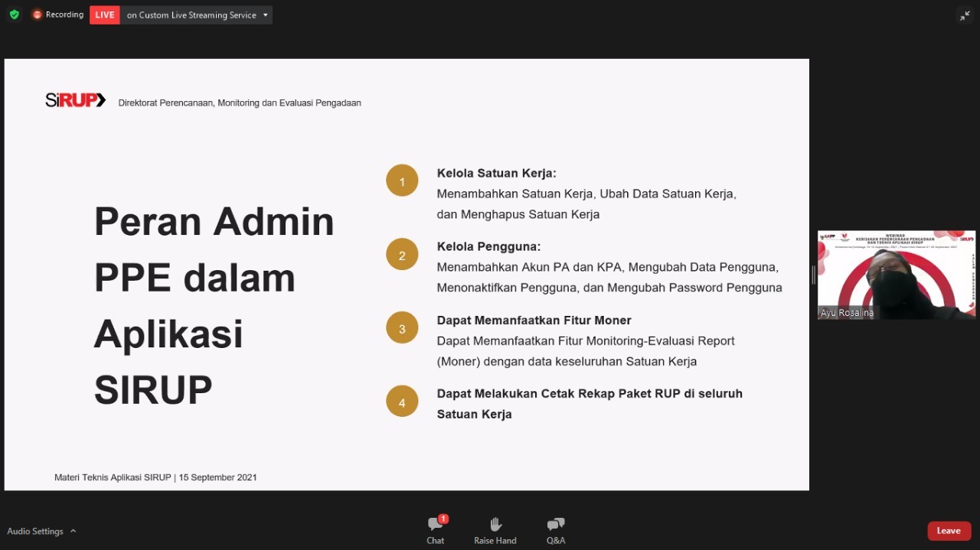Viewport: 980px width, 550px height.
Task: Click the gold circle numbered 2
Action: [402, 255]
